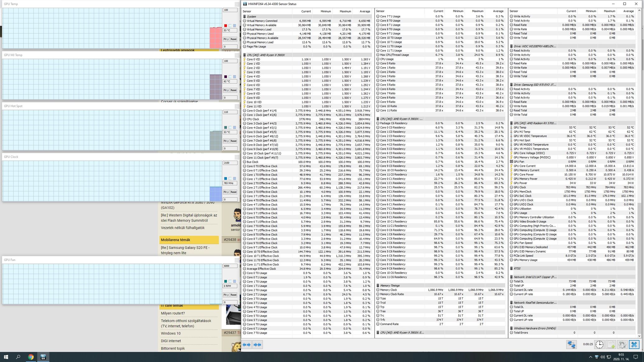
Task: Open the remote network monitoring icon
Action: (571, 345)
